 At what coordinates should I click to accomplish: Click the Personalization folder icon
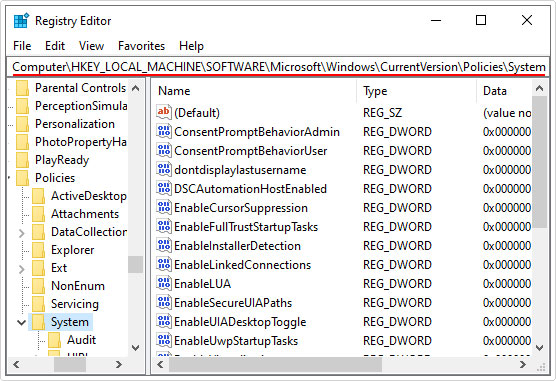(x=22, y=124)
